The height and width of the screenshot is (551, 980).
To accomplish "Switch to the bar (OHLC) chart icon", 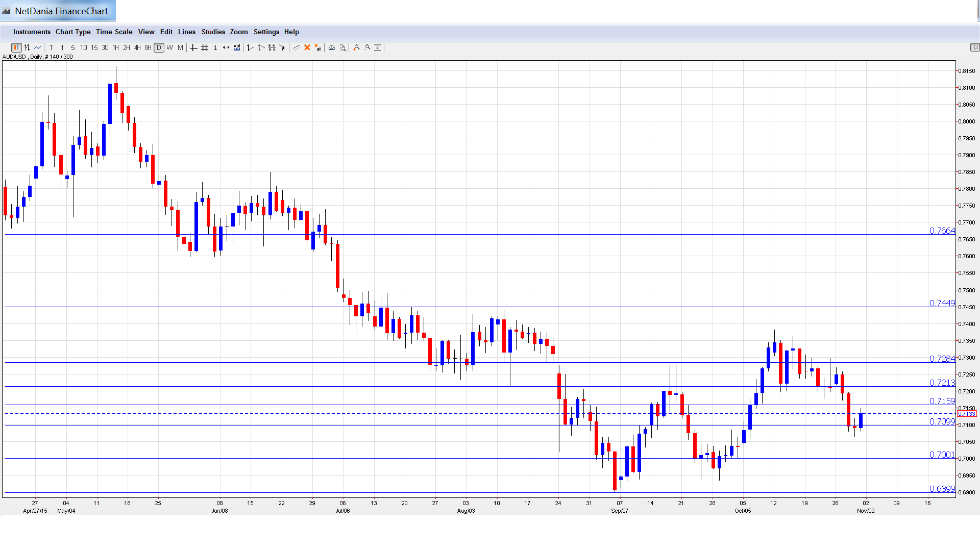I will [27, 47].
